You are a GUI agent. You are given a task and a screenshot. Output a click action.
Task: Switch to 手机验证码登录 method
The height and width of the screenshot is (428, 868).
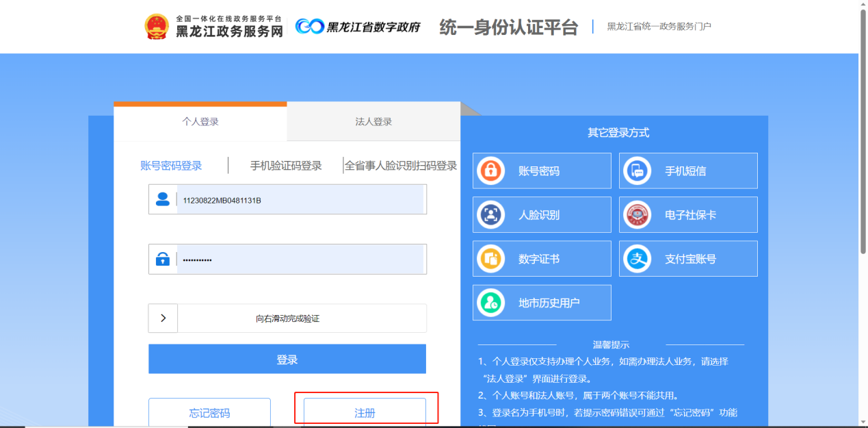point(286,166)
